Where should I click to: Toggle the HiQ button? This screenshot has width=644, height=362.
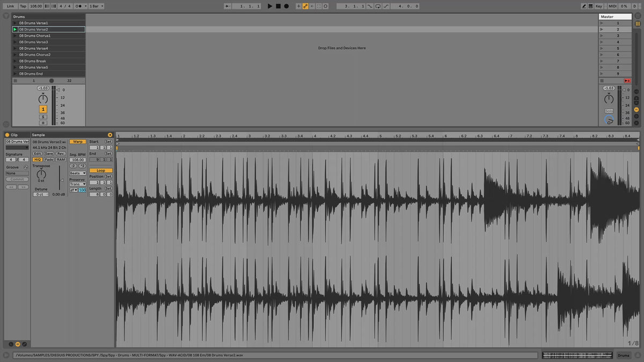coord(37,159)
